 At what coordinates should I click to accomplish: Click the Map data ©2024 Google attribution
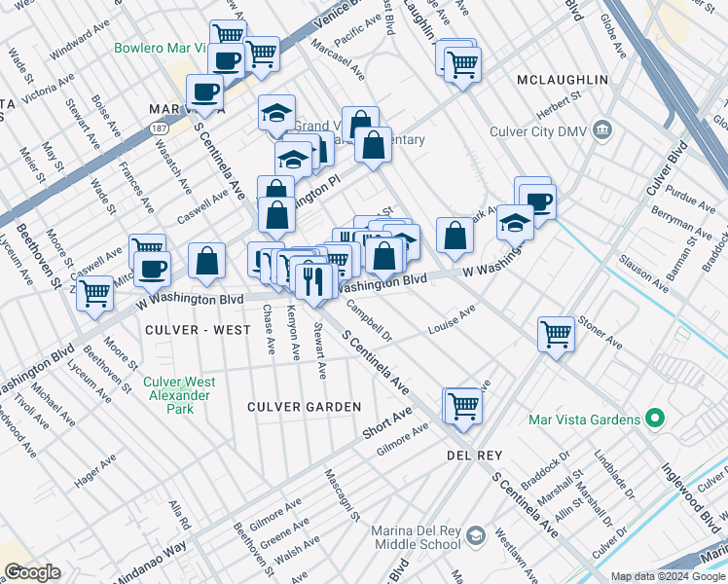pyautogui.click(x=669, y=577)
